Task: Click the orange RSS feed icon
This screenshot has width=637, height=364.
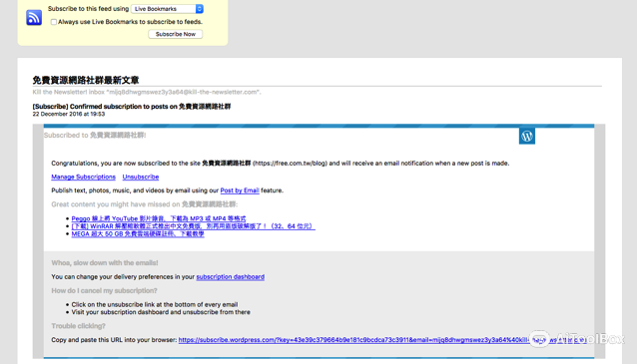Action: (34, 17)
